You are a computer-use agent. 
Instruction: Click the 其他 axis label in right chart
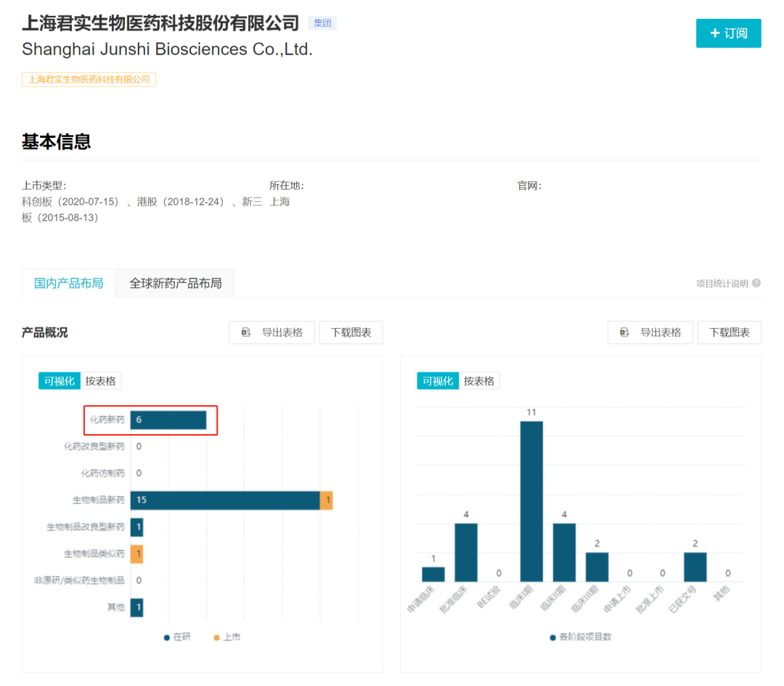point(721,594)
